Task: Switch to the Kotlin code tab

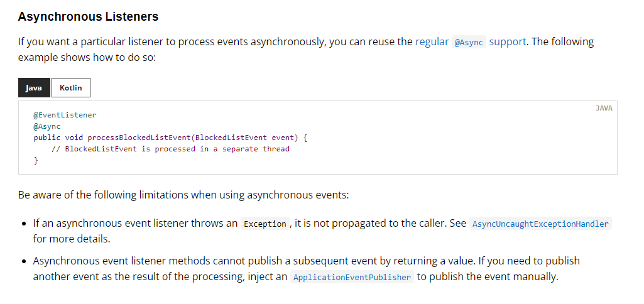Action: pos(71,88)
